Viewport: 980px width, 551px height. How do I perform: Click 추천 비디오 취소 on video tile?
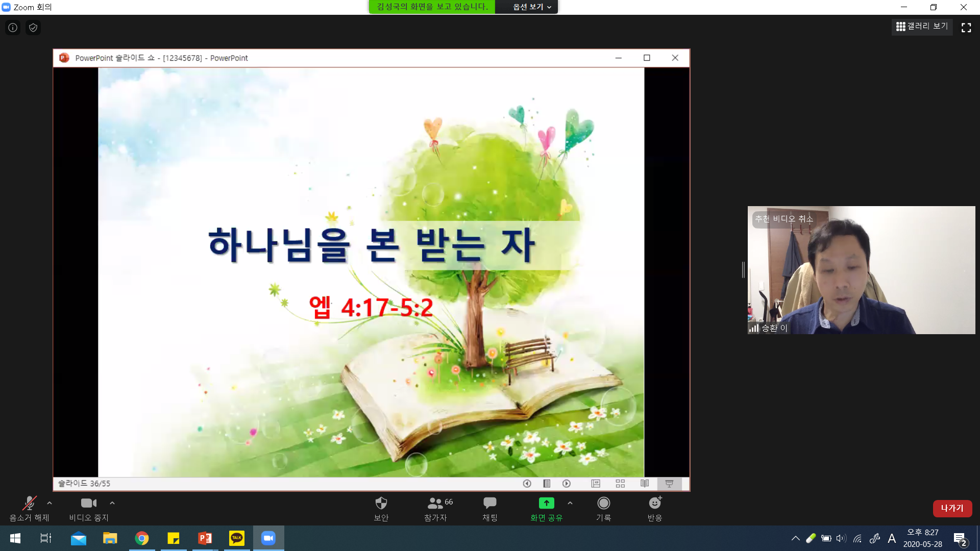click(783, 219)
